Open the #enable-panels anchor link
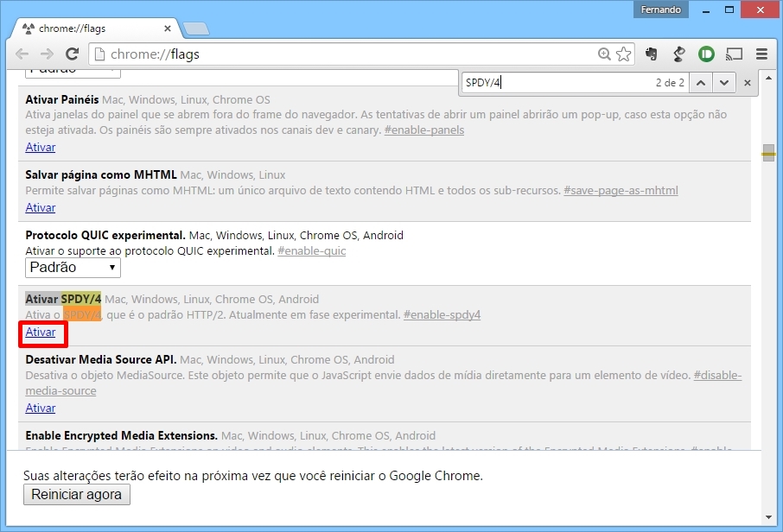The width and height of the screenshot is (783, 532). point(424,130)
